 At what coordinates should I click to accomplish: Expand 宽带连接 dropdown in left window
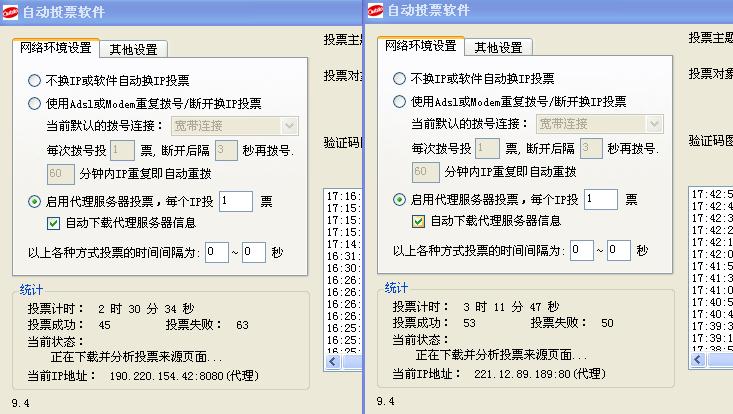tap(289, 126)
